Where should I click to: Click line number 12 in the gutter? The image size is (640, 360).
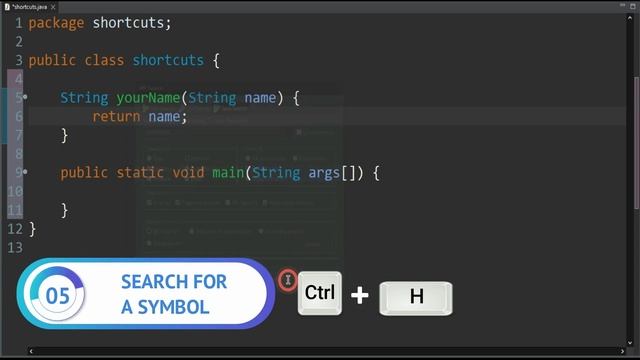point(15,229)
